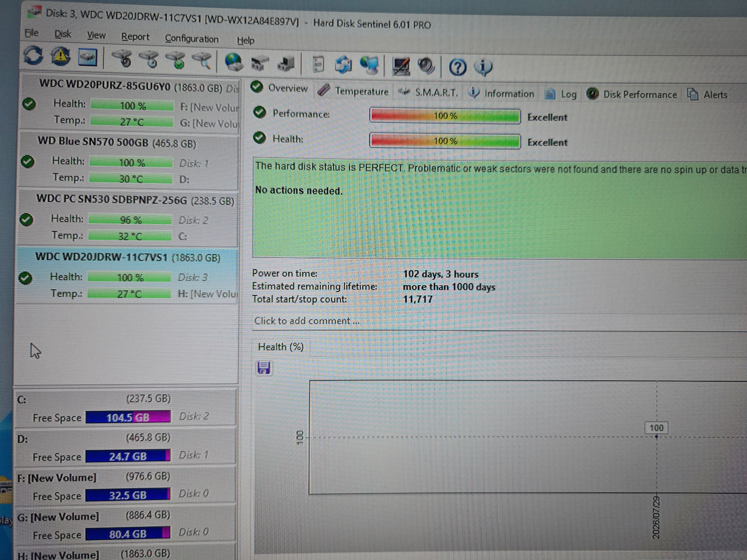Switch to the Alerts tab
747x560 pixels.
point(707,94)
